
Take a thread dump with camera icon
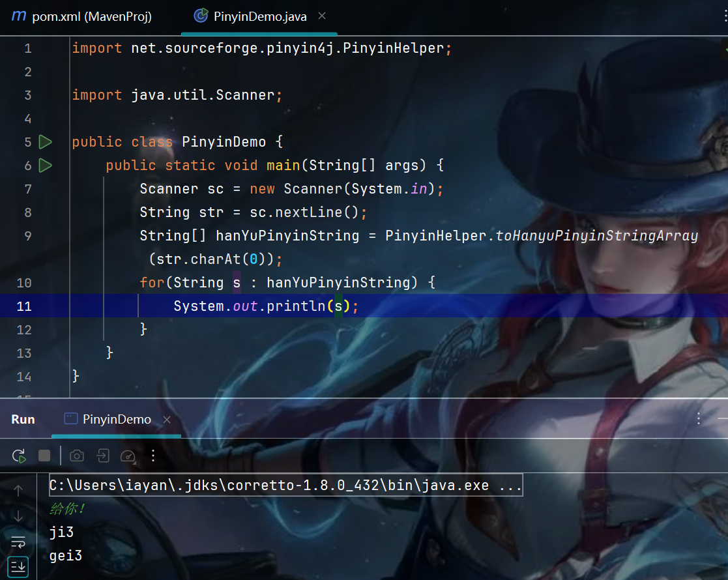pos(77,456)
